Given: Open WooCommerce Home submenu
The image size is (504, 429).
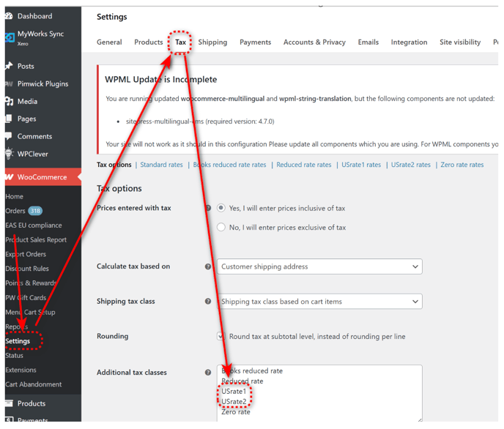Looking at the screenshot, I should [x=14, y=196].
